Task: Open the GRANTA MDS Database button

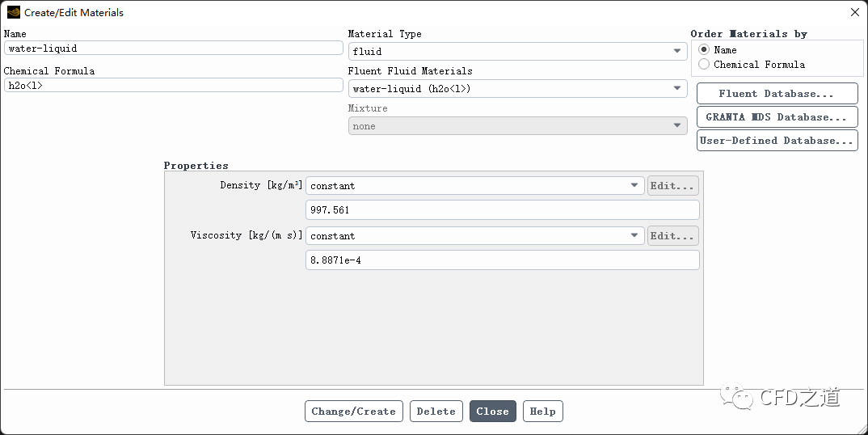Action: (x=777, y=117)
